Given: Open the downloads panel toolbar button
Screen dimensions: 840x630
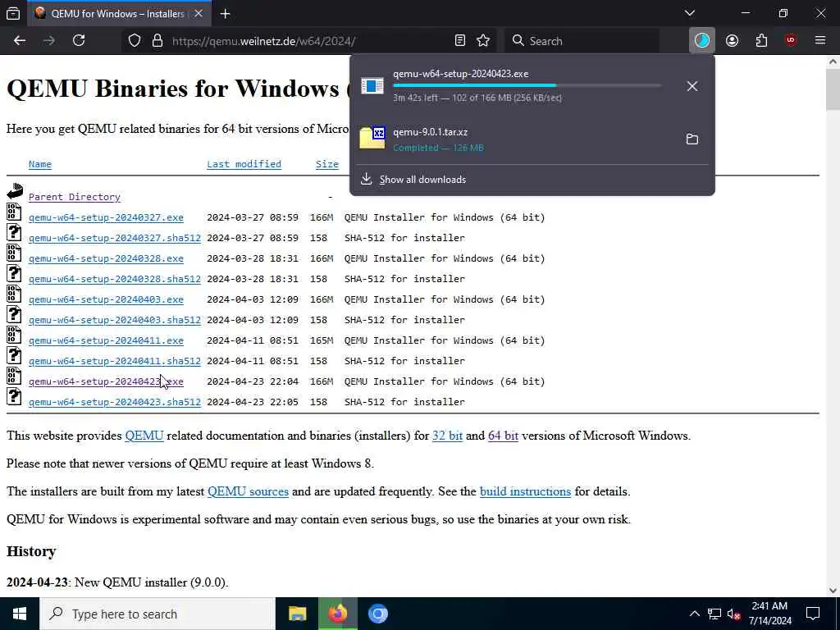Looking at the screenshot, I should pyautogui.click(x=702, y=41).
